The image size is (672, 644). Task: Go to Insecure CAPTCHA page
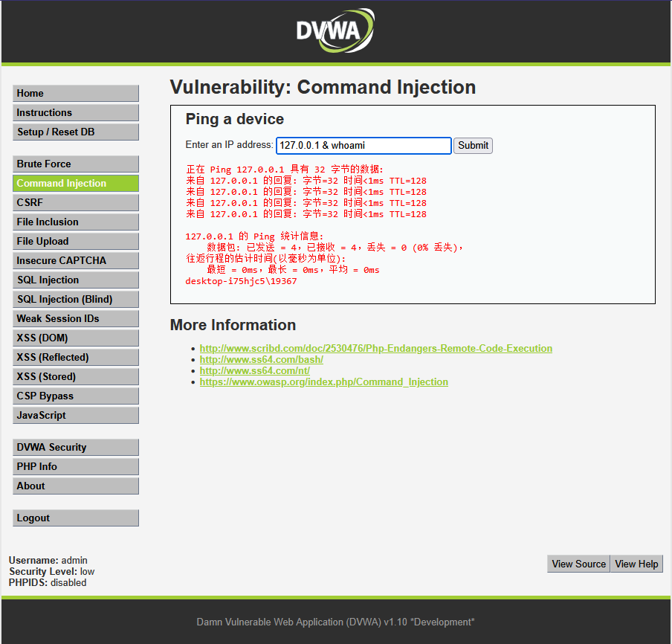coord(76,261)
